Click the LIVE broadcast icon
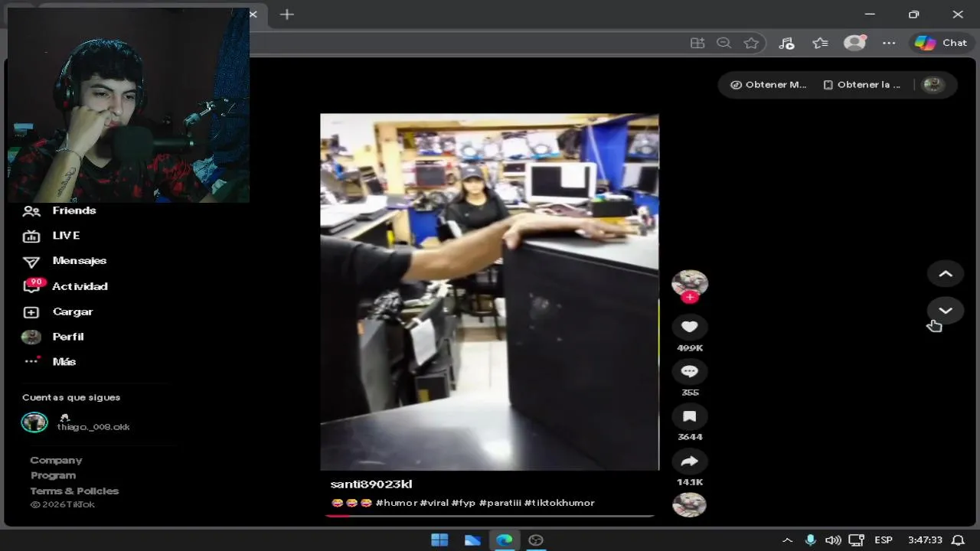The width and height of the screenshot is (980, 551). (31, 236)
